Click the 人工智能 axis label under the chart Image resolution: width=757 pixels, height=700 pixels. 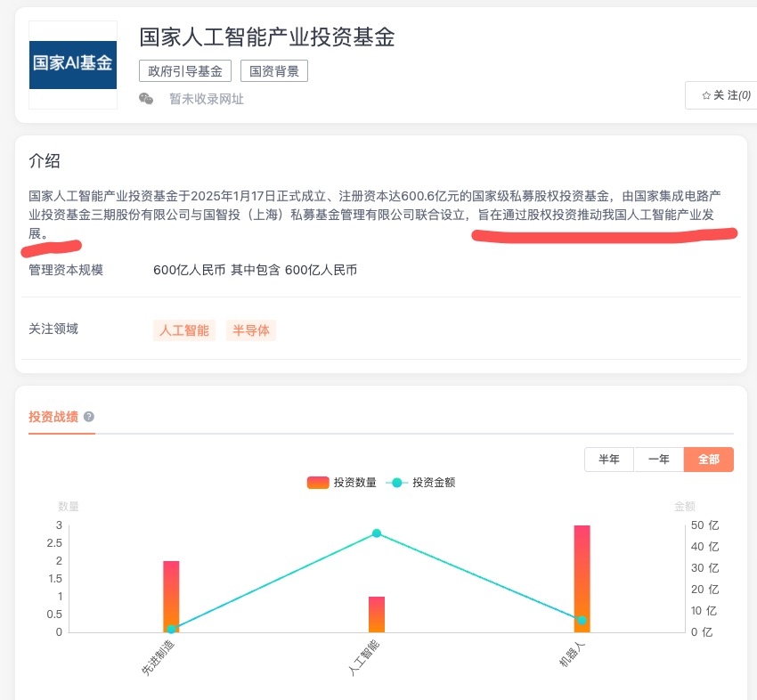point(363,657)
